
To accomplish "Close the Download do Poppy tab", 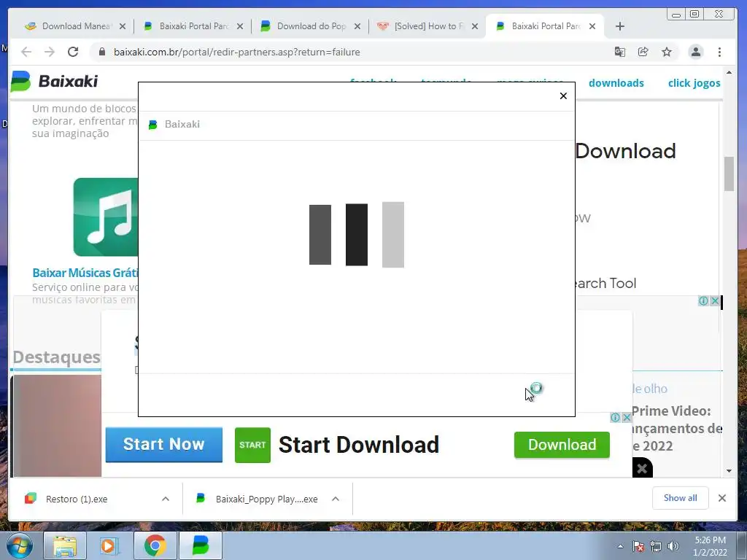I will [357, 26].
